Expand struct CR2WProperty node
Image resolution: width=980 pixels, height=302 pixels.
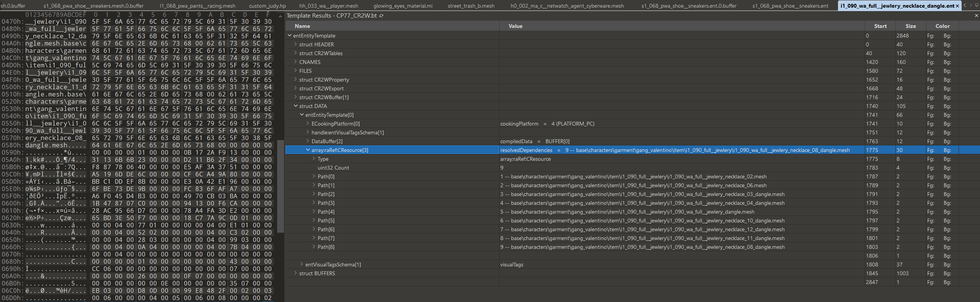(x=296, y=80)
